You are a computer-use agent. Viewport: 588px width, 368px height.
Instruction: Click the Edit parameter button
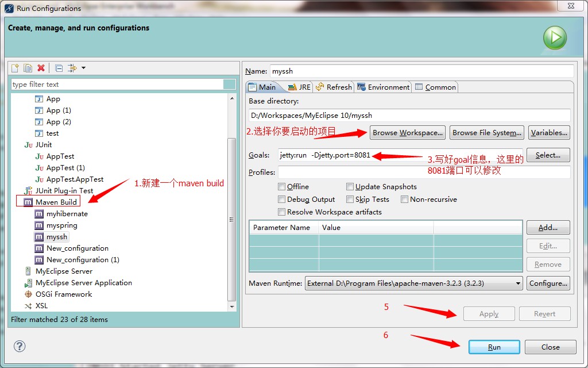[548, 246]
